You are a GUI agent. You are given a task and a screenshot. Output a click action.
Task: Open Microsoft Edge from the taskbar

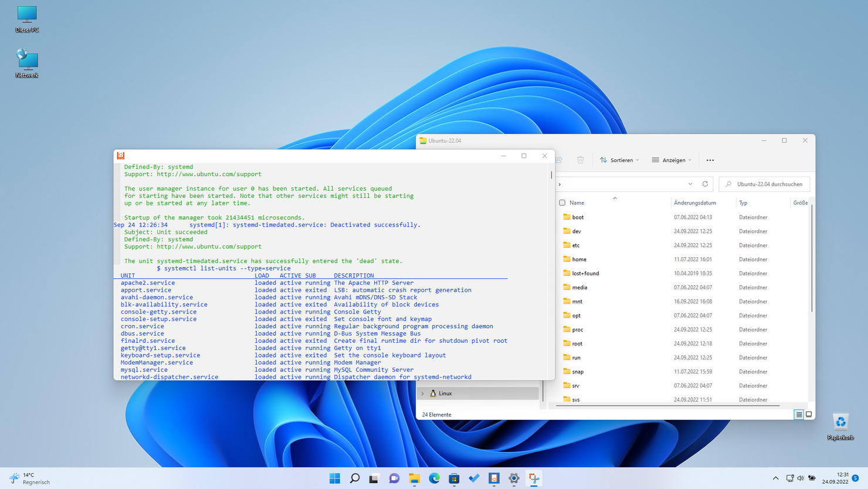434,478
